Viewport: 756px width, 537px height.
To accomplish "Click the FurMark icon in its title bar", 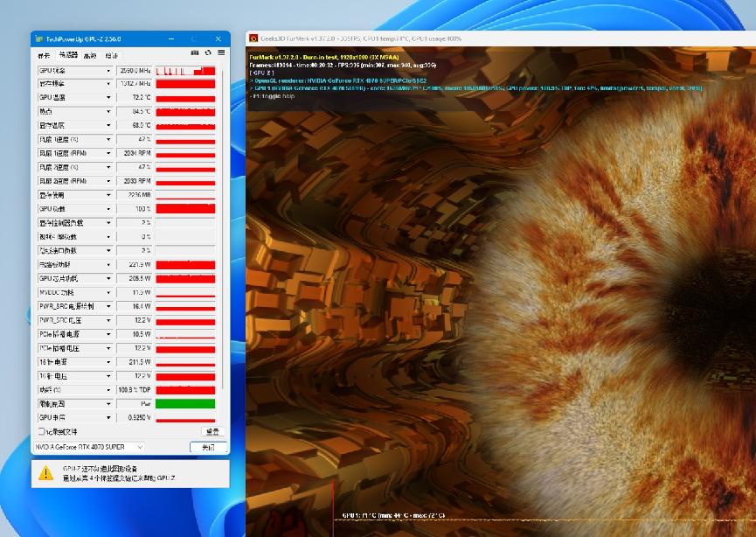I will click(253, 38).
